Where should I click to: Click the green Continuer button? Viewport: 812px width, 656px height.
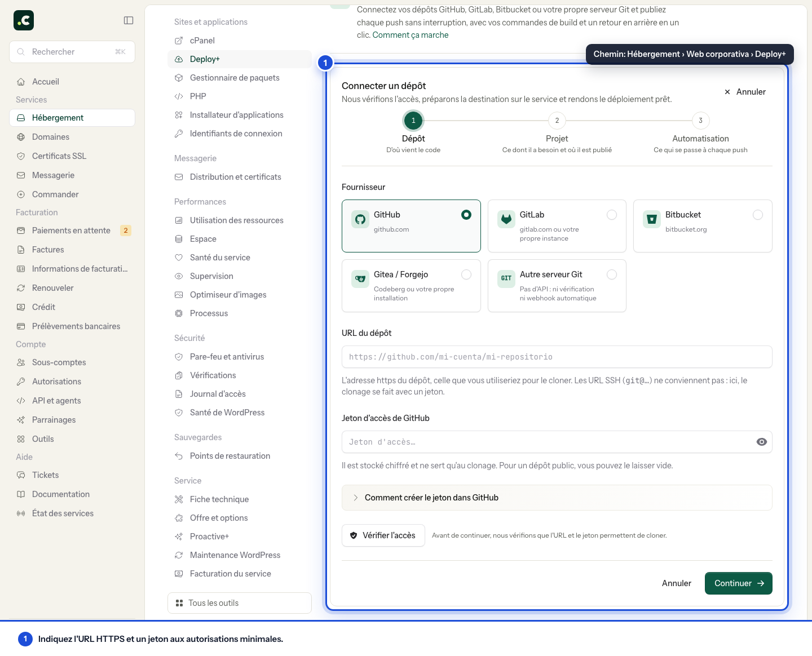coord(739,583)
